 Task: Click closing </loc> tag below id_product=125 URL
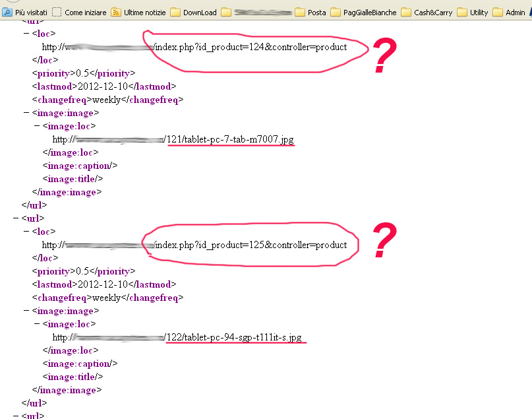[x=45, y=258]
